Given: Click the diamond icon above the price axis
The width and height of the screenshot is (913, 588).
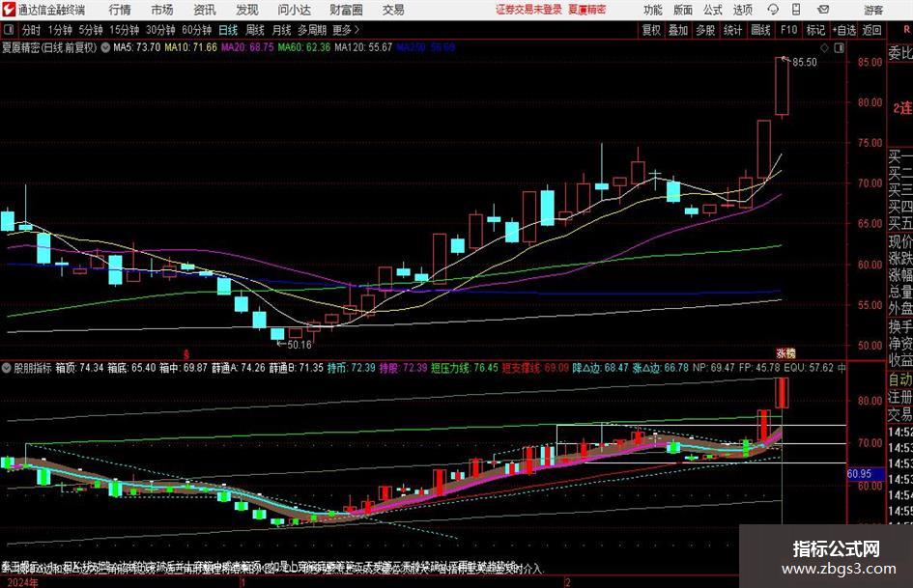Looking at the screenshot, I should (824, 47).
